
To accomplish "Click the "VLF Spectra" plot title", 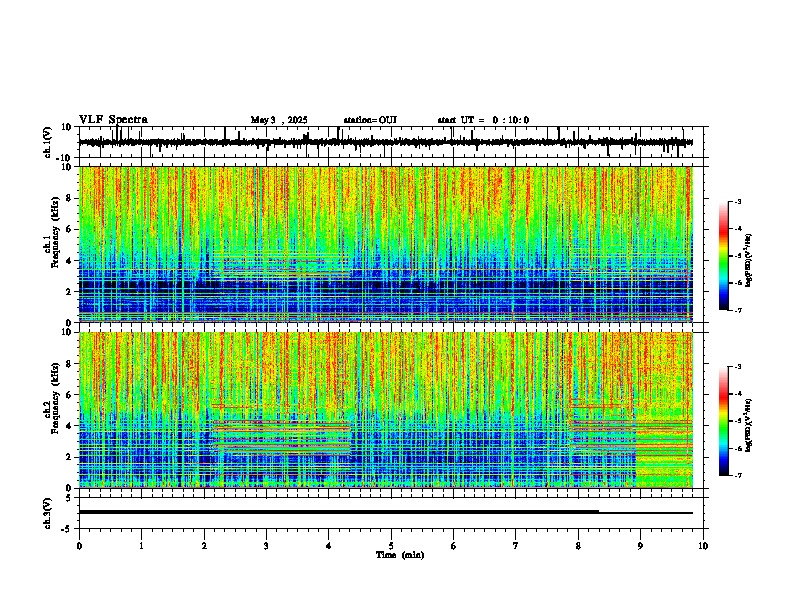I will (x=113, y=120).
